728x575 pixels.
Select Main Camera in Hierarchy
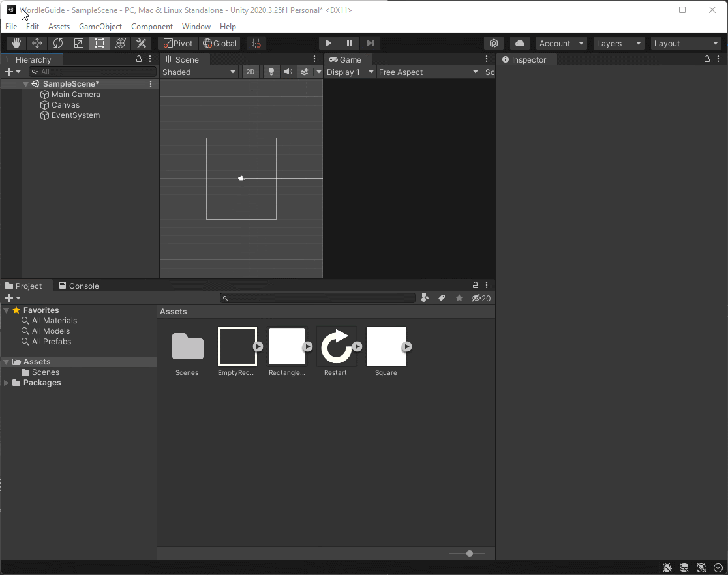pos(70,95)
